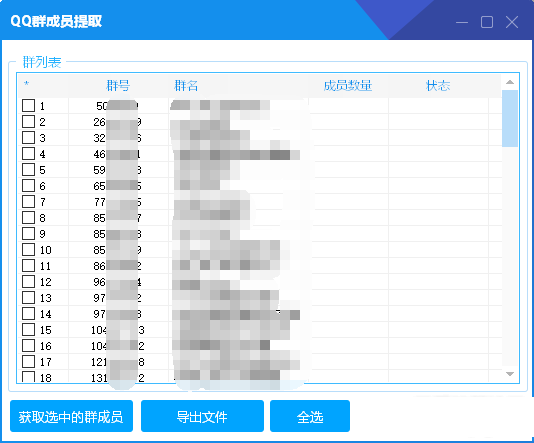Tick the checkbox for row 2
This screenshot has width=534, height=443.
tap(28, 122)
